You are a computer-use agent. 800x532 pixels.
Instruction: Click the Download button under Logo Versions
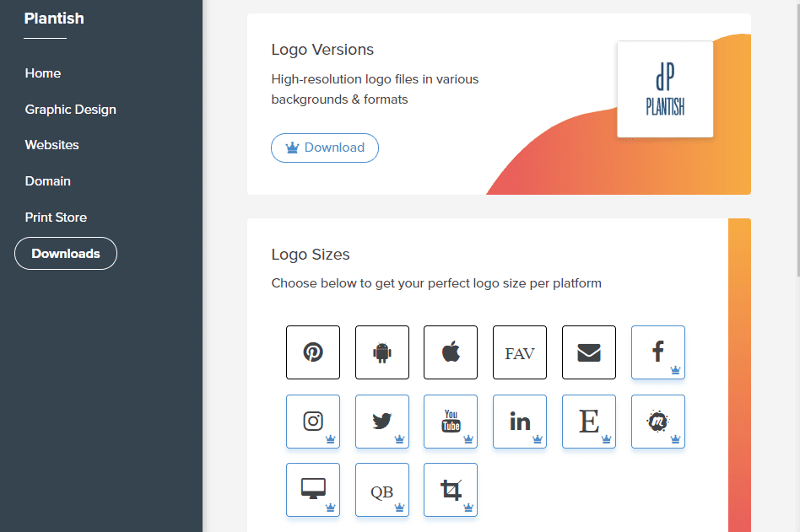[324, 148]
